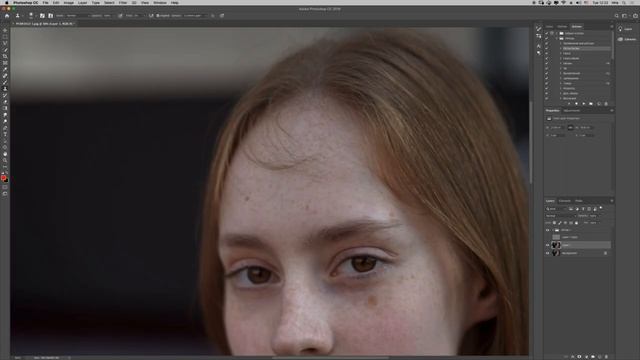Image resolution: width=640 pixels, height=360 pixels.
Task: Select the Eraser tool
Action: pyautogui.click(x=5, y=102)
